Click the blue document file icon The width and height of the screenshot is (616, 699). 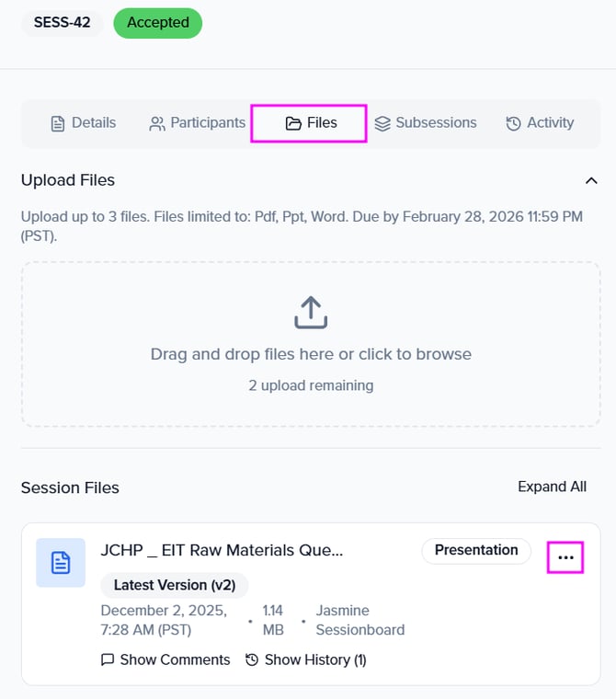coord(61,563)
